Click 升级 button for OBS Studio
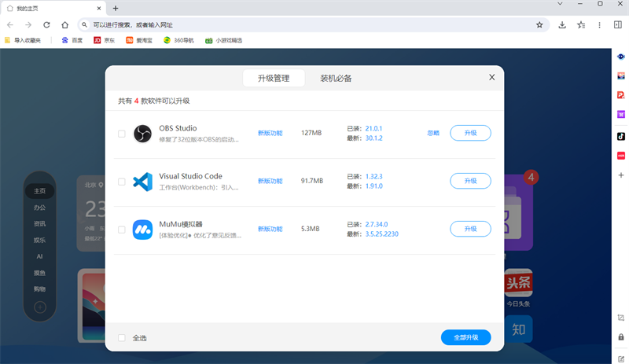This screenshot has width=629, height=364. [470, 133]
